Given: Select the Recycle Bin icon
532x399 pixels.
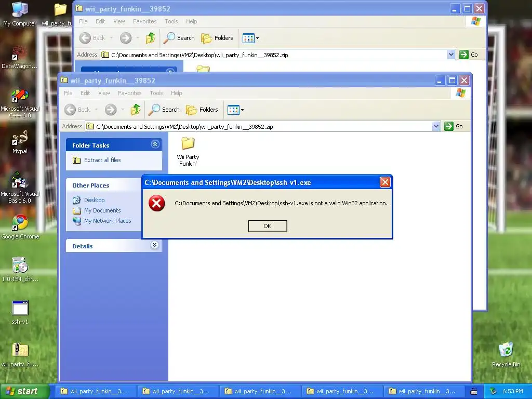Looking at the screenshot, I should pos(506,355).
